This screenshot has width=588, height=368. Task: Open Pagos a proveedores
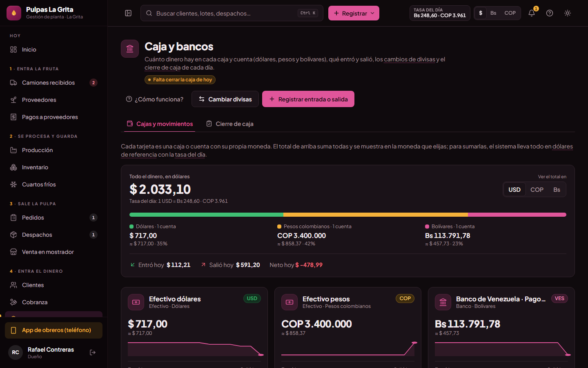point(53,117)
